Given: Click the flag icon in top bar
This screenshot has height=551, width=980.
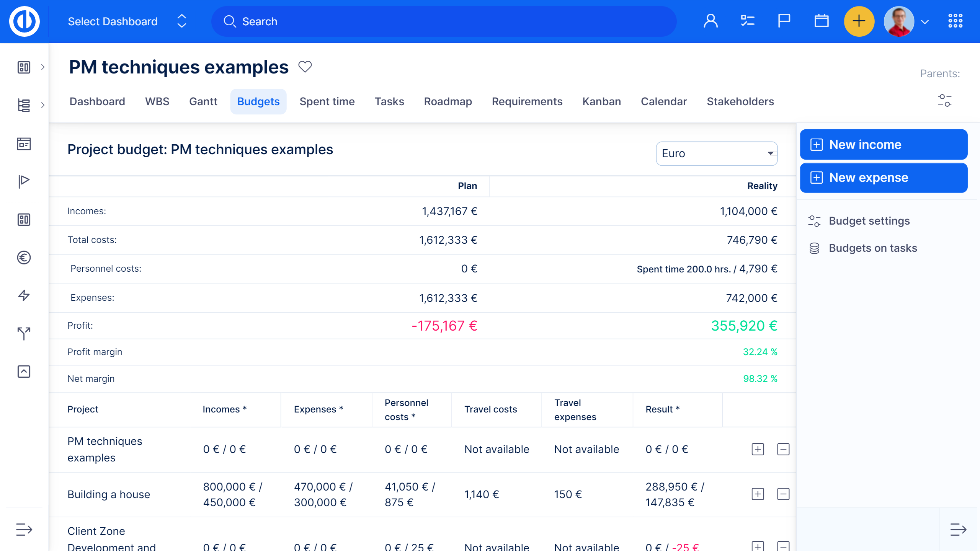Looking at the screenshot, I should [x=784, y=21].
